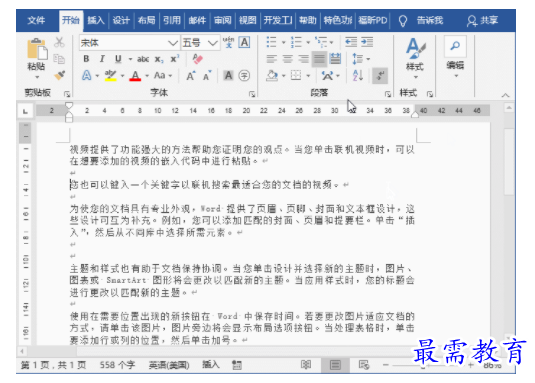Switch to Web Layout view icon

364,365
